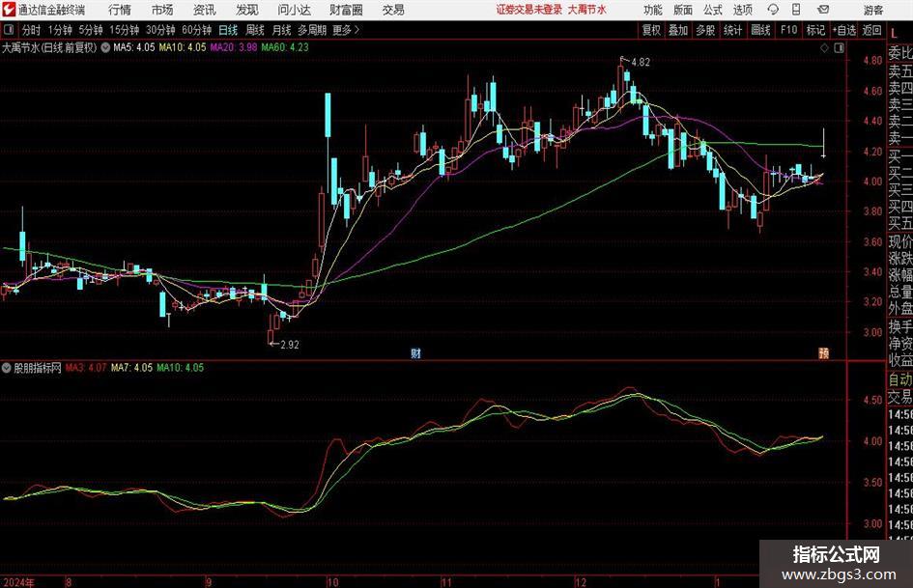Click the 返回 back button

point(871,30)
